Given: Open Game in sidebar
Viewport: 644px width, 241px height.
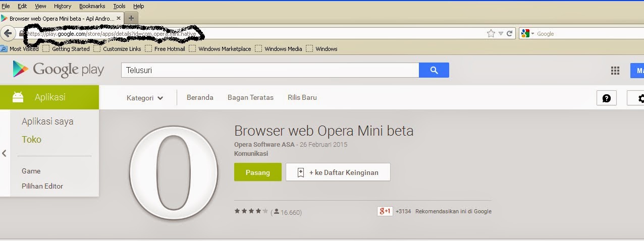Looking at the screenshot, I should click(x=31, y=171).
